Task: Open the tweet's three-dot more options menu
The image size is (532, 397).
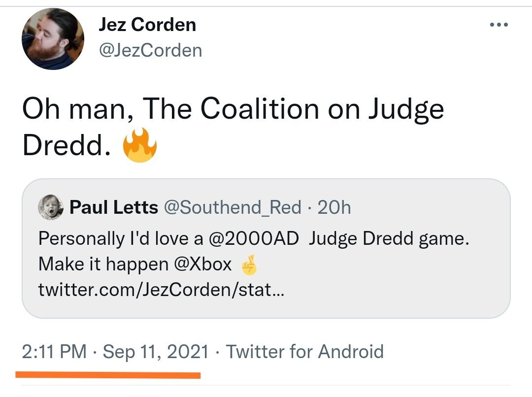Action: tap(498, 25)
